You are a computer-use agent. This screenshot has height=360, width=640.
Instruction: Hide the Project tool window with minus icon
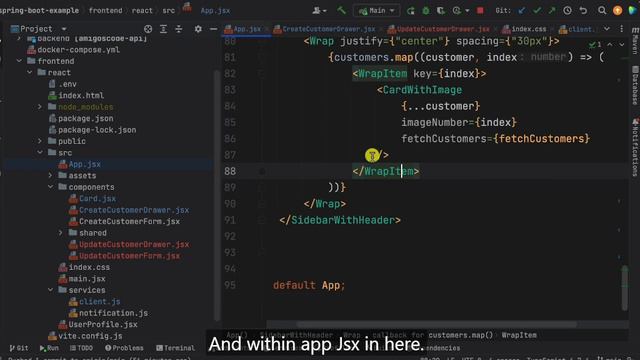[x=213, y=29]
